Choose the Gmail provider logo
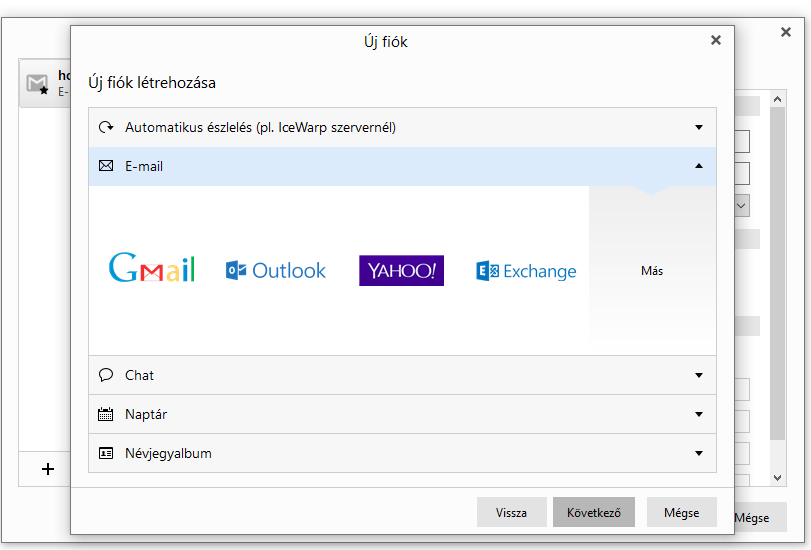This screenshot has width=811, height=550. tap(152, 268)
